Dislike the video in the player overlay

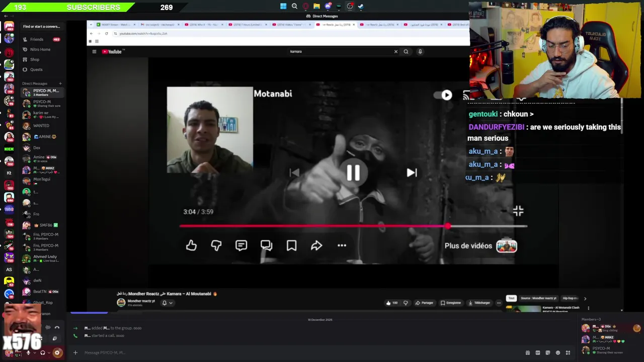(x=216, y=245)
